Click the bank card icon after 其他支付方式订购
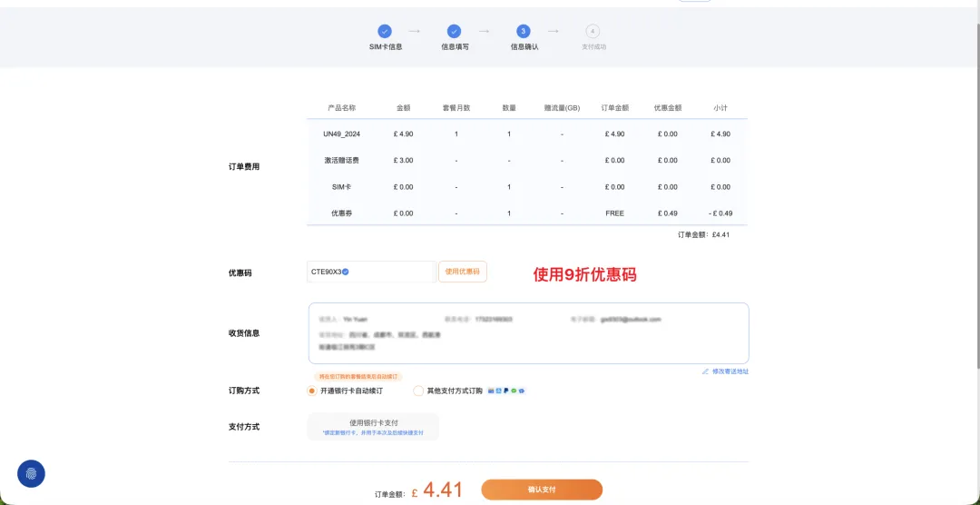980x505 pixels. 491,391
